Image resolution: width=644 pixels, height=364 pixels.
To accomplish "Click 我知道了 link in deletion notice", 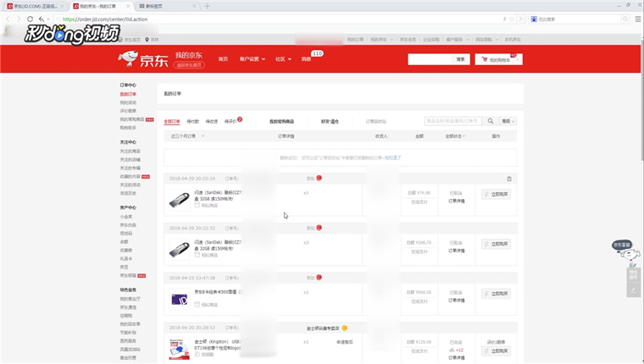I will (x=392, y=157).
